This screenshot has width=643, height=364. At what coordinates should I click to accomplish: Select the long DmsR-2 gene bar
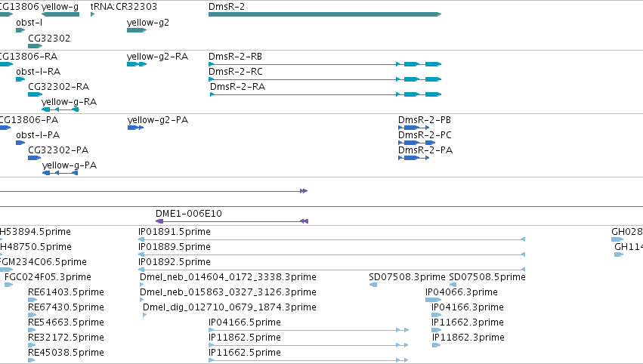click(x=325, y=14)
